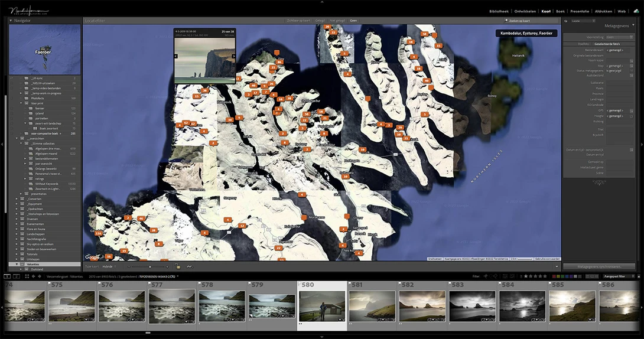
Task: Switch to the Ontwikkelen module
Action: 525,11
